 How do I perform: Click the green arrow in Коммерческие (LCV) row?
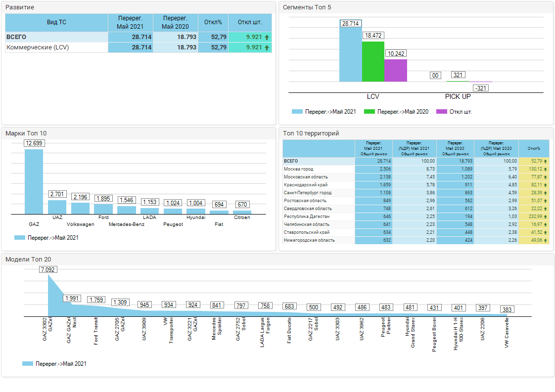pos(267,47)
